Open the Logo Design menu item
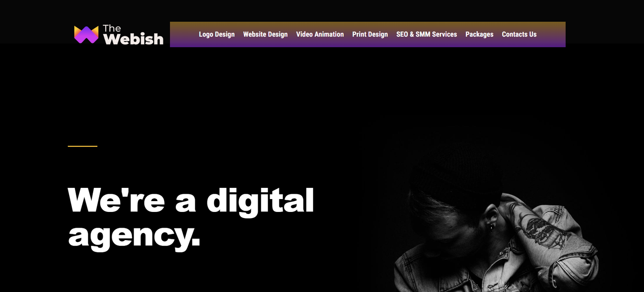 click(217, 34)
